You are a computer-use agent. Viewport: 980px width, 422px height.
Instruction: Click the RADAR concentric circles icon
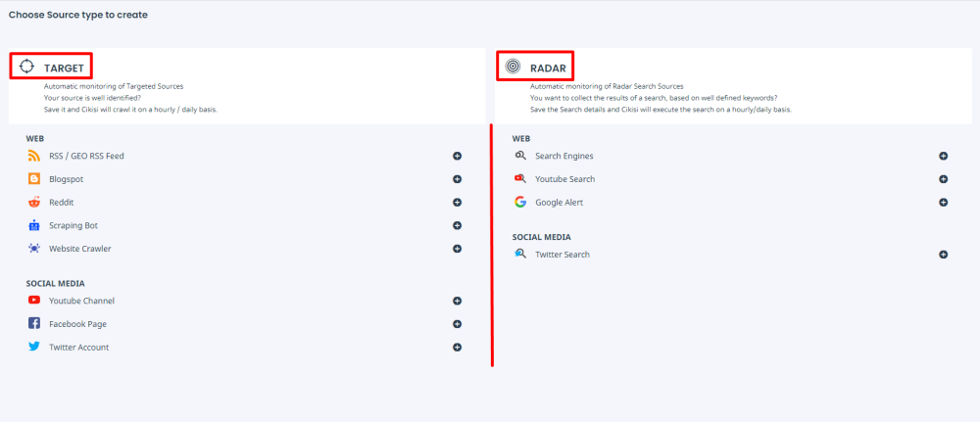[513, 67]
